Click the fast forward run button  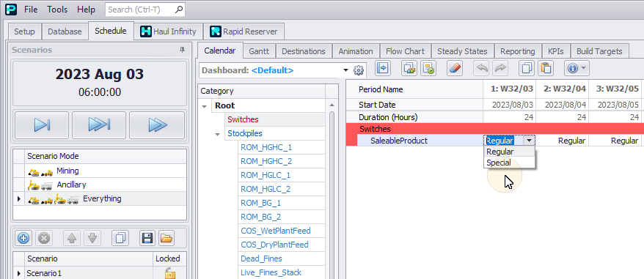(156, 125)
